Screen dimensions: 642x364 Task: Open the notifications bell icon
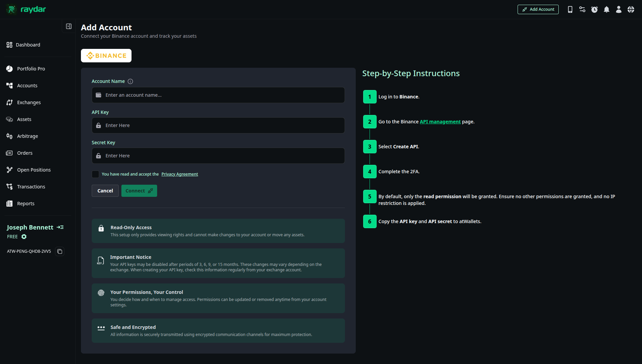(607, 9)
